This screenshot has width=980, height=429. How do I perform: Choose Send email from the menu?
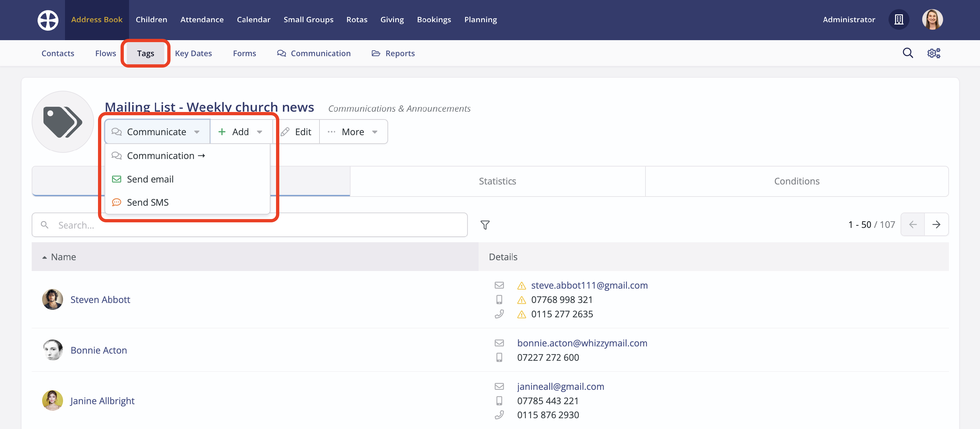click(187, 179)
